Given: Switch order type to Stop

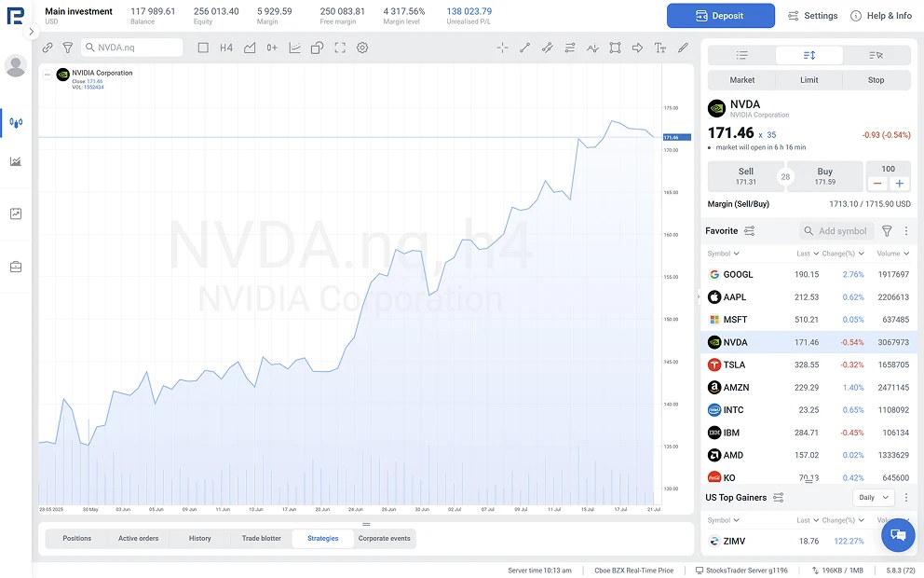Looking at the screenshot, I should click(876, 80).
